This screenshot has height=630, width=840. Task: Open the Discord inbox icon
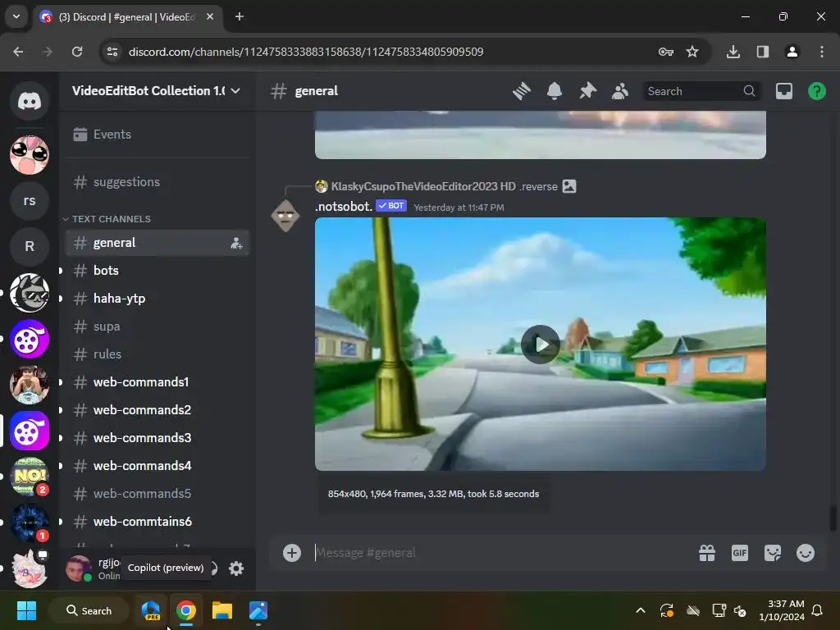784,91
